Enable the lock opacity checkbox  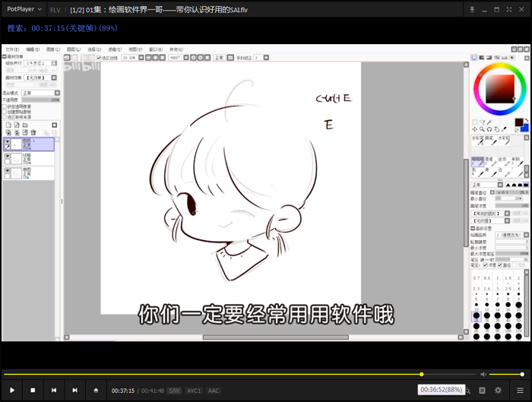pyautogui.click(x=5, y=106)
